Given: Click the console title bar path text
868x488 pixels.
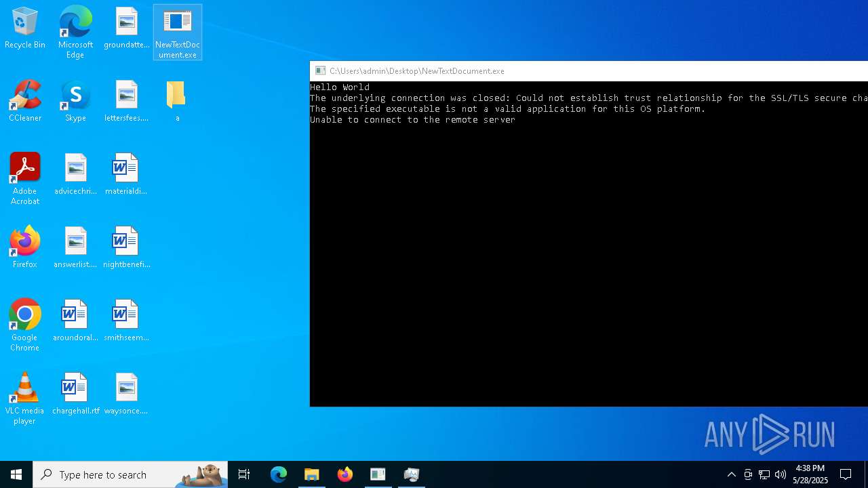Looking at the screenshot, I should (417, 70).
